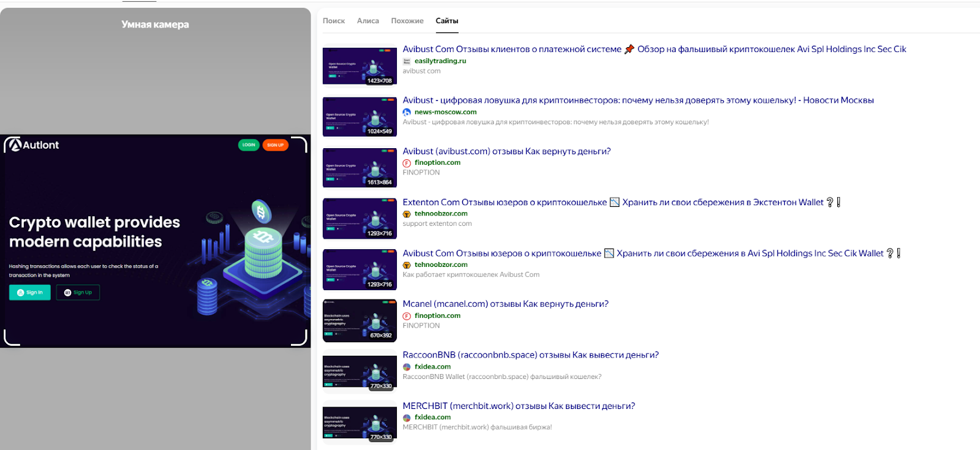Switch to the Поиск tab
Viewport: 980px width, 450px height.
334,21
